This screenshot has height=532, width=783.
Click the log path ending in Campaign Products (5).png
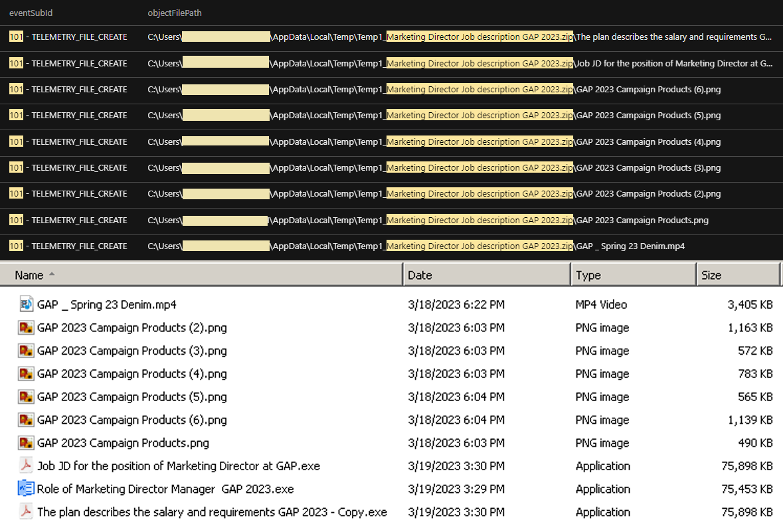(434, 116)
